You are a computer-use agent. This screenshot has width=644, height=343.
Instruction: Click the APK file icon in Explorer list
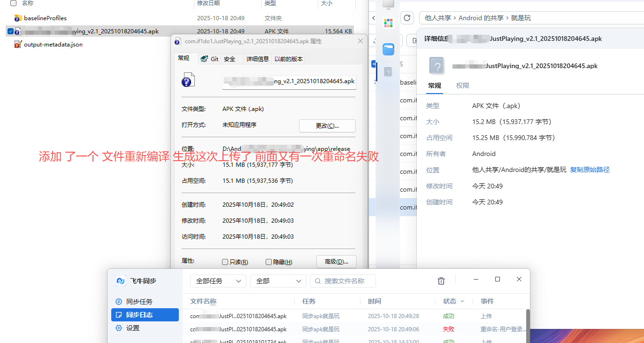click(18, 31)
